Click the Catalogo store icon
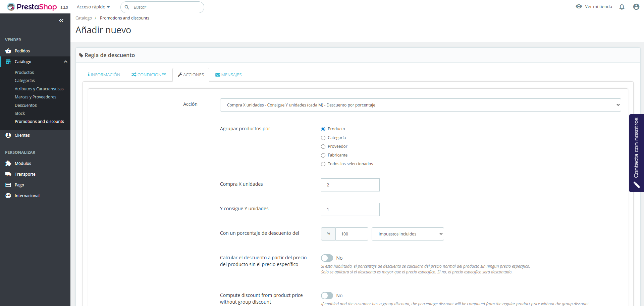The height and width of the screenshot is (306, 644). (x=8, y=62)
